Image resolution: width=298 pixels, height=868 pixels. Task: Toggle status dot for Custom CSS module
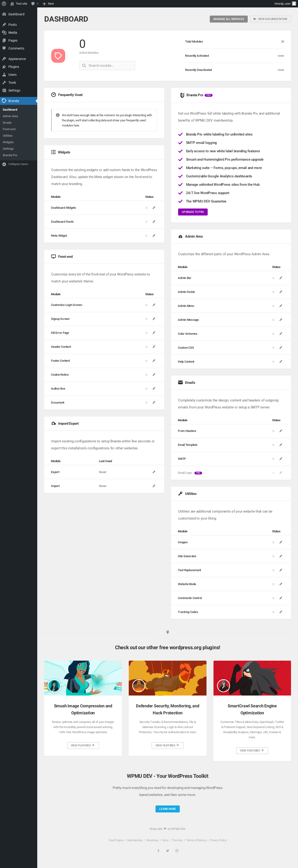tap(273, 348)
